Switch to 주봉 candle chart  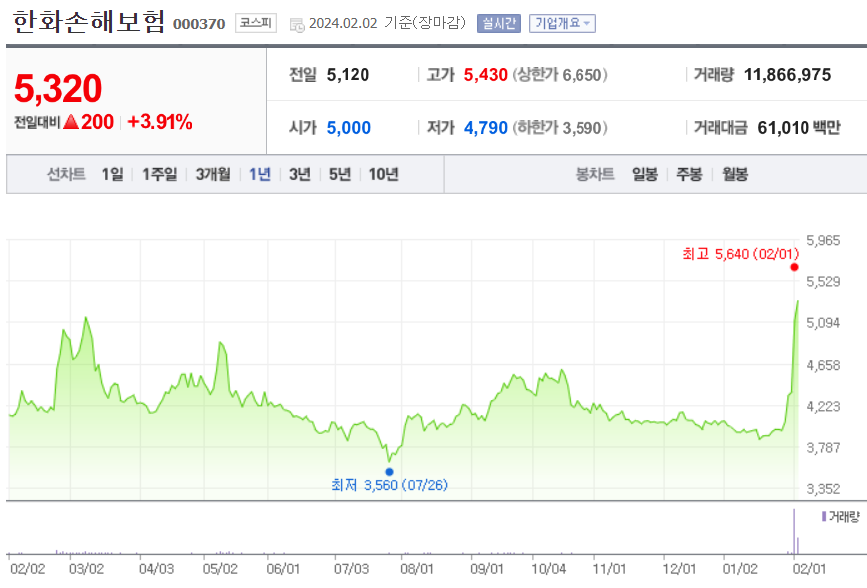(689, 174)
